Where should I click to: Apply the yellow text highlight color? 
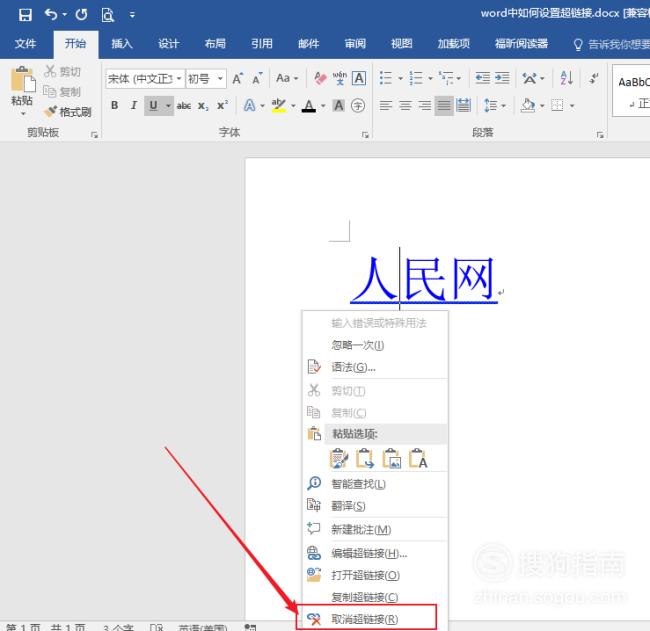pos(279,106)
